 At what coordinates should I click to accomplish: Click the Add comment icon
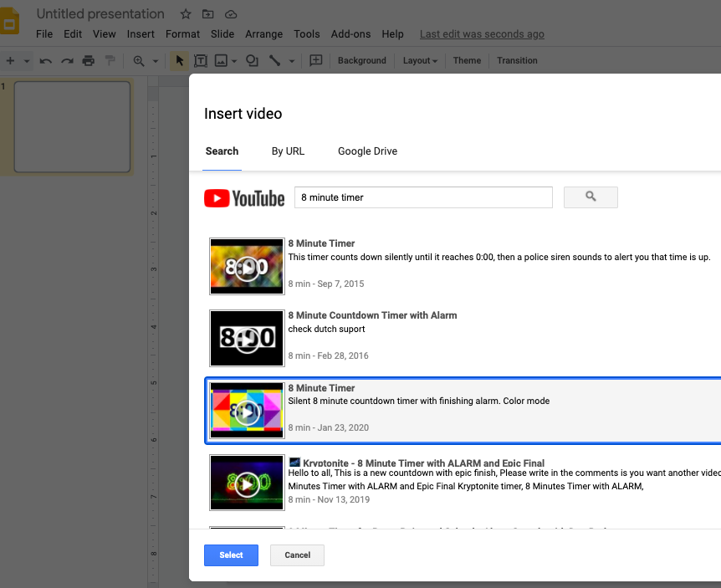(x=316, y=61)
